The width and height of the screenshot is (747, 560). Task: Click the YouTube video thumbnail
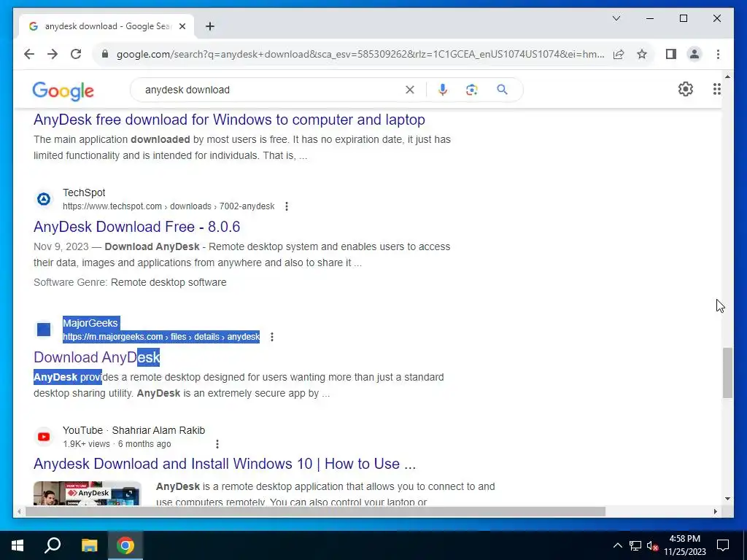click(88, 494)
